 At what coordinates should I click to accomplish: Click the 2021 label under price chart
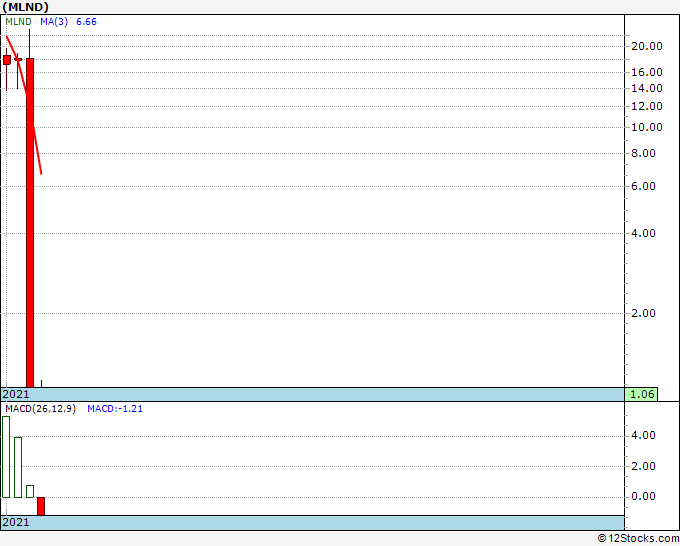point(16,394)
